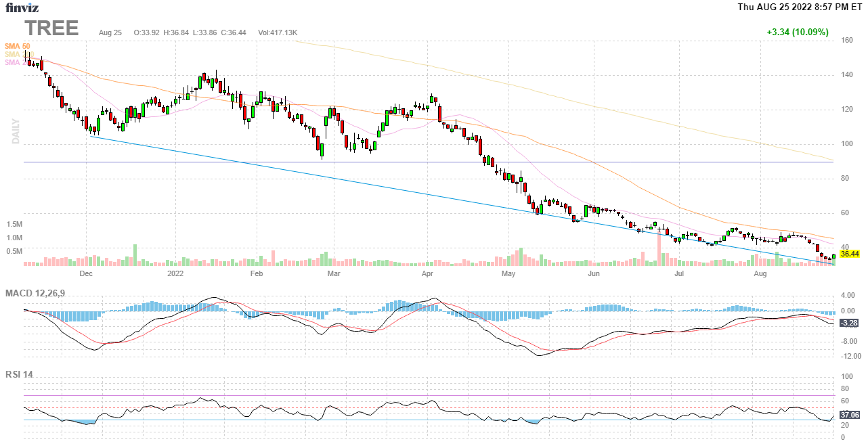Screen dimensions: 868x448
Task: Click the RSI value badge 37.06
Action: (849, 415)
